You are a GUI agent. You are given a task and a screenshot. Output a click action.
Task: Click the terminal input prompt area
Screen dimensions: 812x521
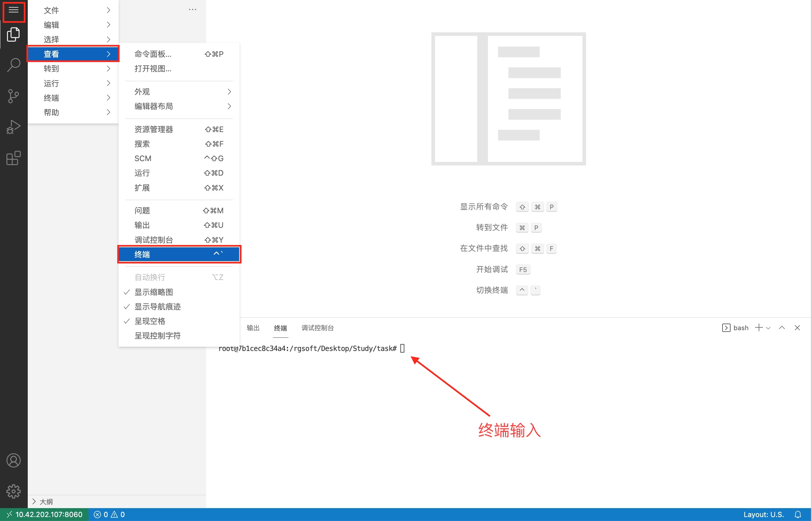(402, 348)
